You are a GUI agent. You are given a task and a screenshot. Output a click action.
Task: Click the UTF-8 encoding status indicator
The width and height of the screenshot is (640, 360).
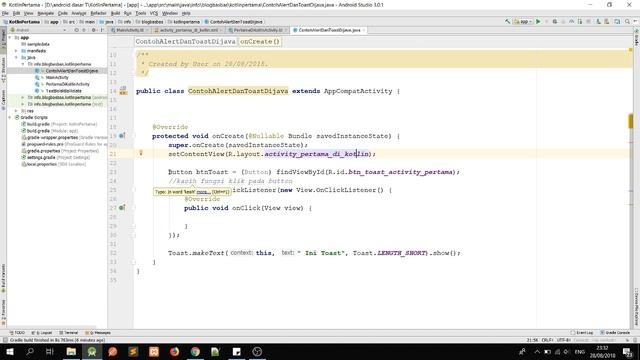pyautogui.click(x=564, y=340)
